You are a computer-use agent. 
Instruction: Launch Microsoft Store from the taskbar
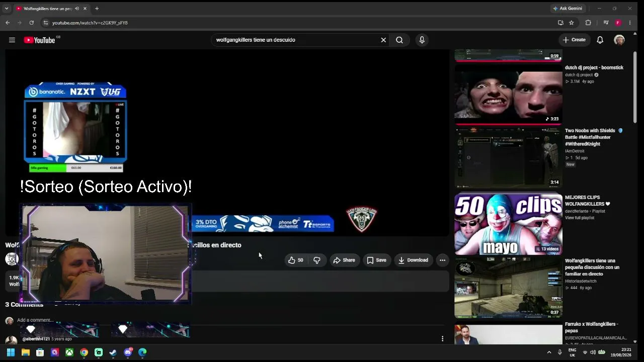pos(40,352)
